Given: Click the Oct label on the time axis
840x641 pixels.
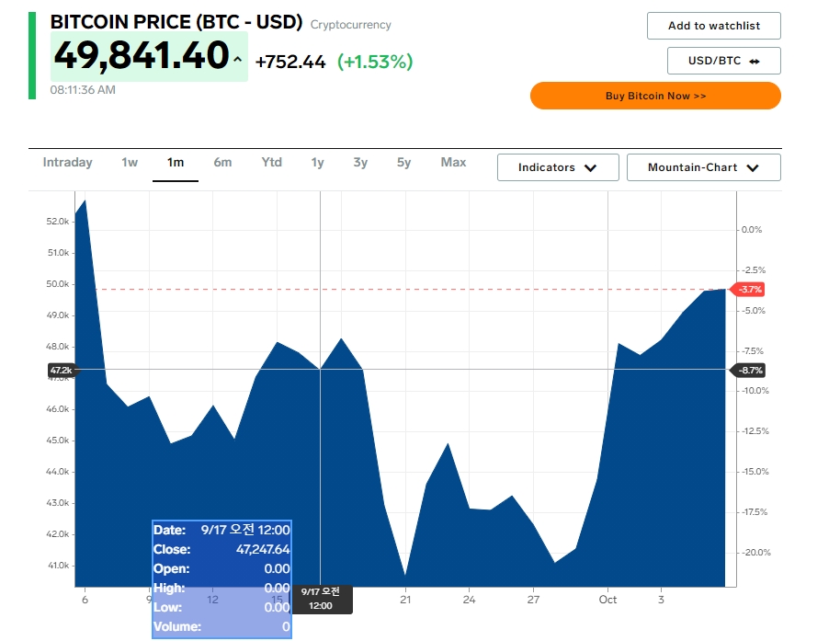Looking at the screenshot, I should tap(607, 600).
